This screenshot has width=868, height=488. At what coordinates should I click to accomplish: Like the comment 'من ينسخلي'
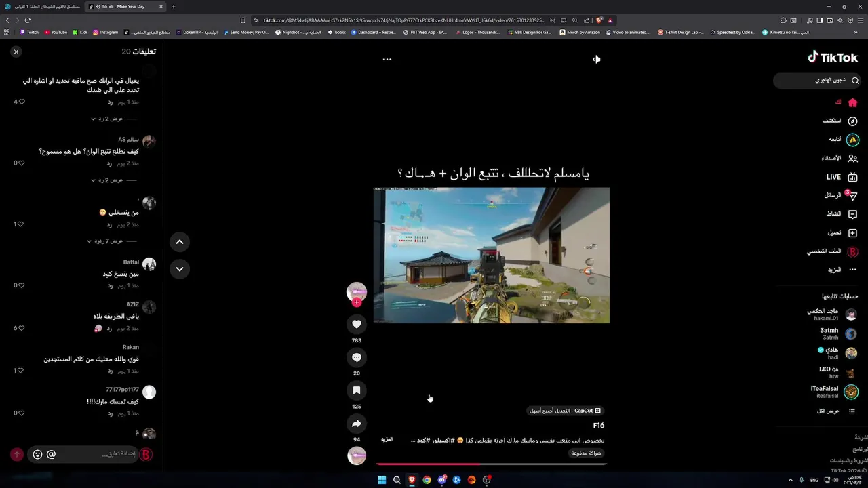pyautogui.click(x=21, y=224)
